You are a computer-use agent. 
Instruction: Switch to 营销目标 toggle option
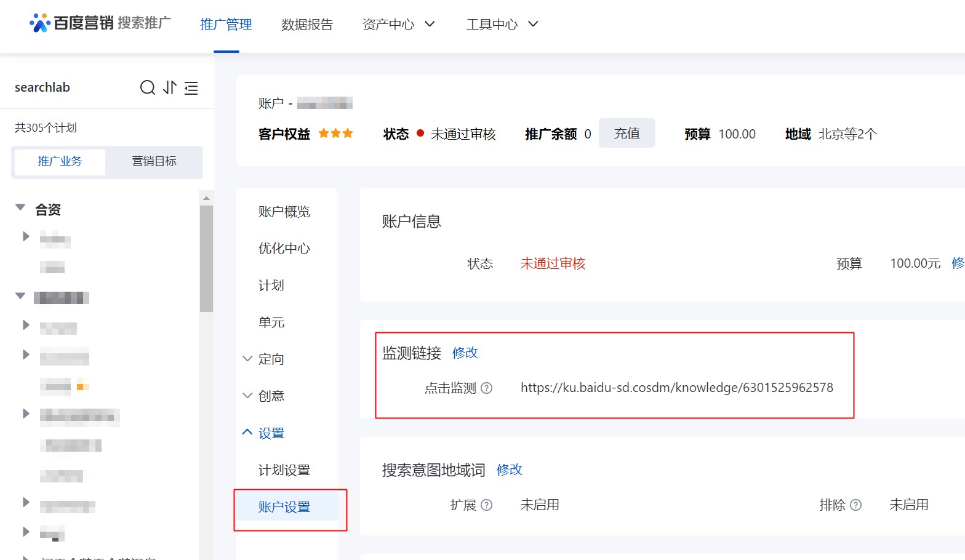pos(154,161)
